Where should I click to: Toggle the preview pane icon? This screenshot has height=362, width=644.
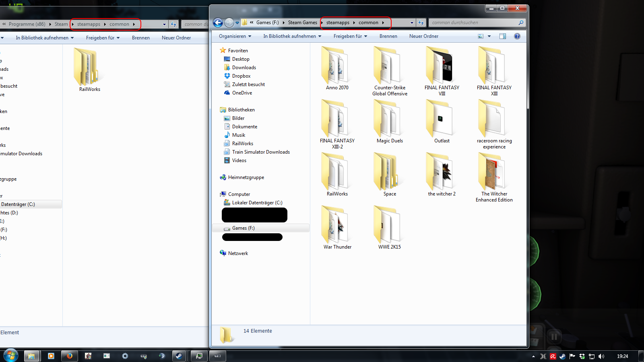coord(503,36)
